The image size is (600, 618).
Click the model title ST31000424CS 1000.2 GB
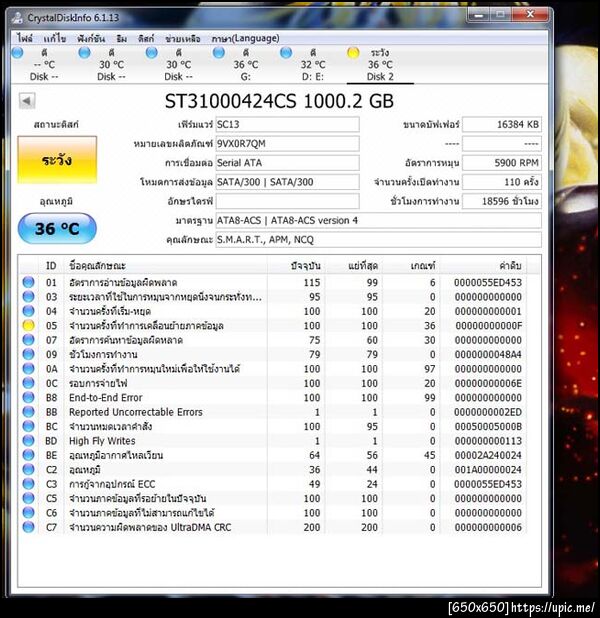click(279, 101)
